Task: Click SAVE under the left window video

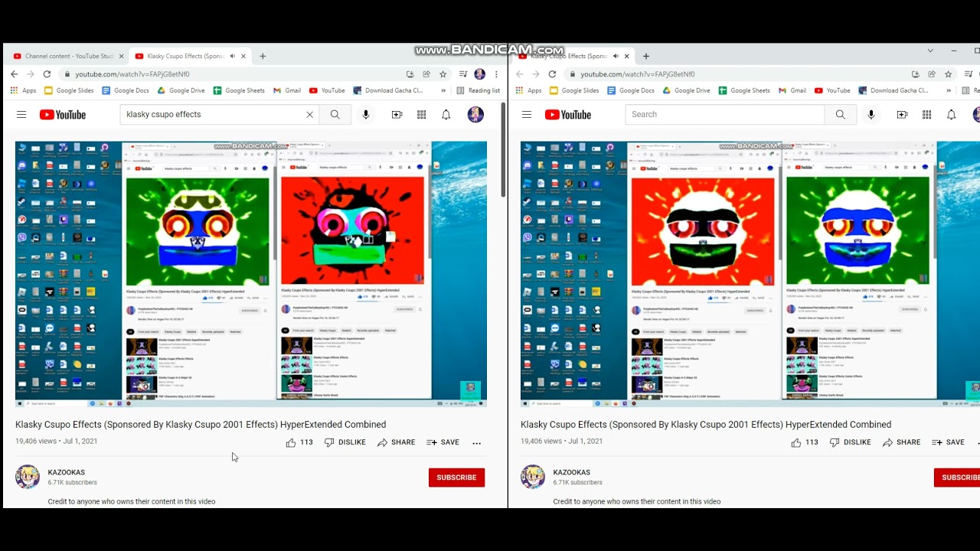Action: coord(443,442)
